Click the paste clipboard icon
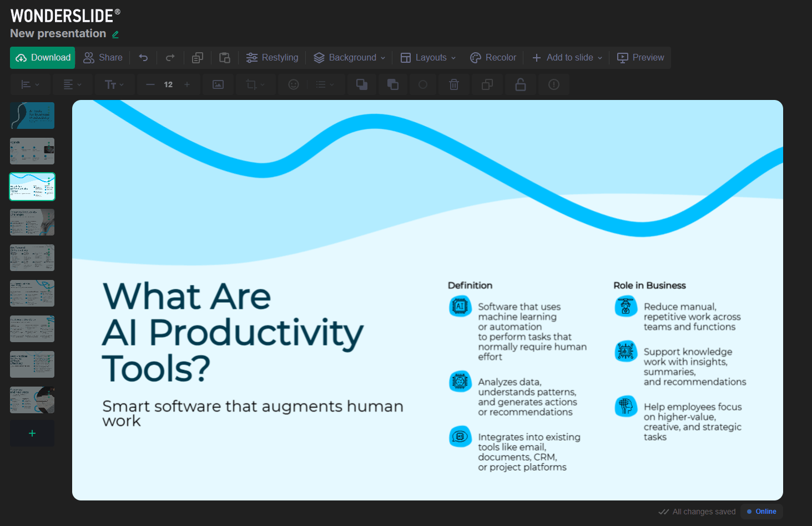This screenshot has height=526, width=812. coord(225,58)
